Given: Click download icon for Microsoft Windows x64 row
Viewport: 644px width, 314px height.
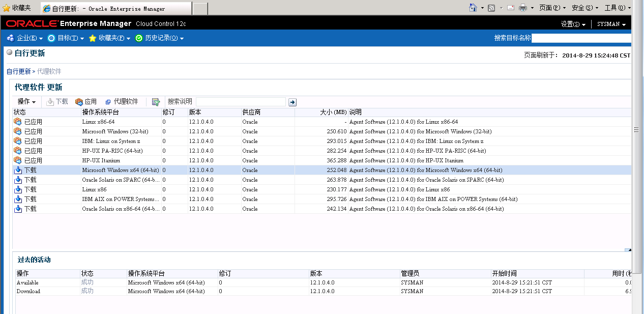Looking at the screenshot, I should [x=18, y=170].
